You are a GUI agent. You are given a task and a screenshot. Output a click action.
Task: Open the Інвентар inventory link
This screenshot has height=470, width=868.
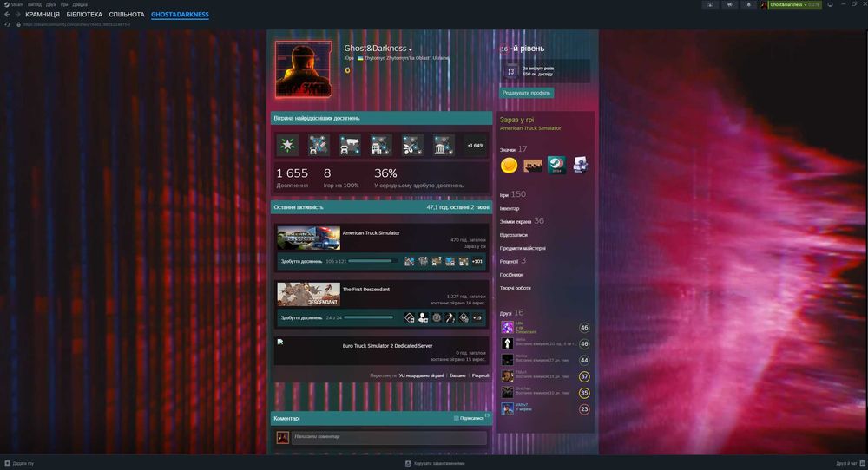click(x=510, y=208)
